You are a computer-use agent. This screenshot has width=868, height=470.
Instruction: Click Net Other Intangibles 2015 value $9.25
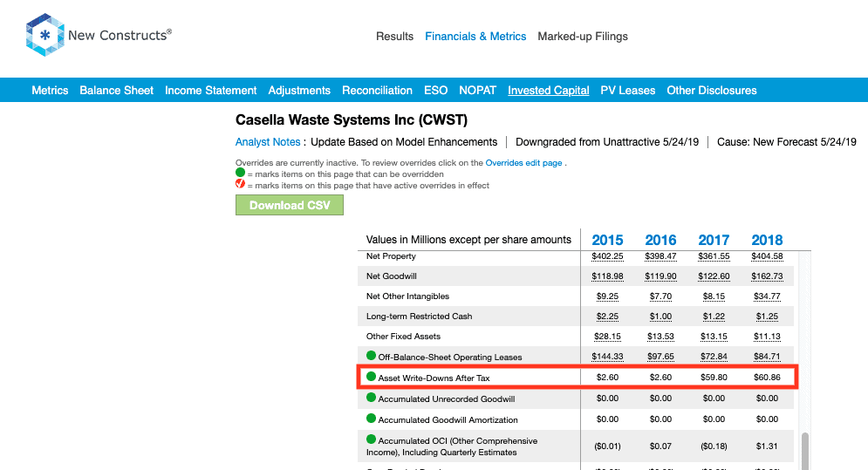coord(607,296)
